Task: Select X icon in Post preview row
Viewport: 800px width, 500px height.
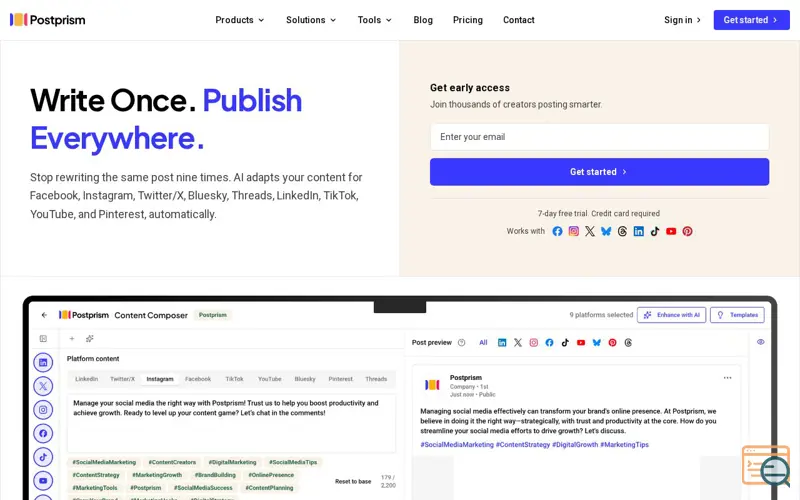Action: 518,343
